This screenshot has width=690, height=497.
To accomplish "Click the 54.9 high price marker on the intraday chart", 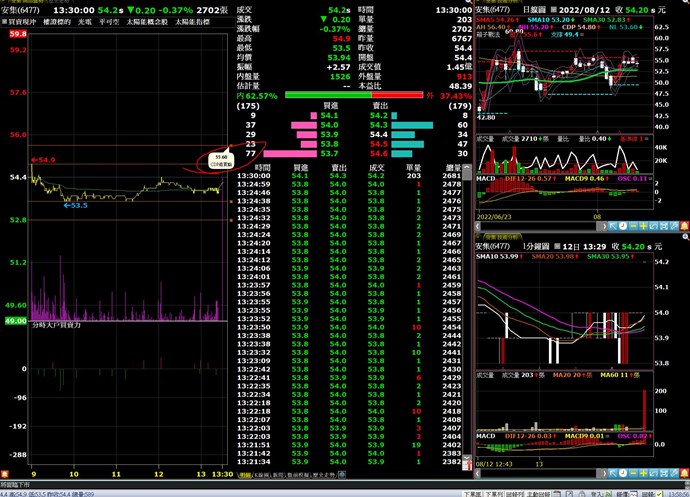I will [44, 159].
